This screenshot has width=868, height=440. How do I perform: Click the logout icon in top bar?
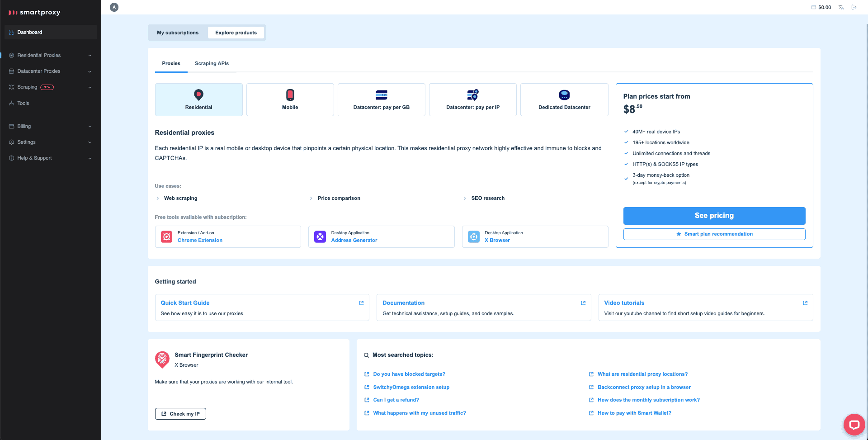tap(854, 7)
